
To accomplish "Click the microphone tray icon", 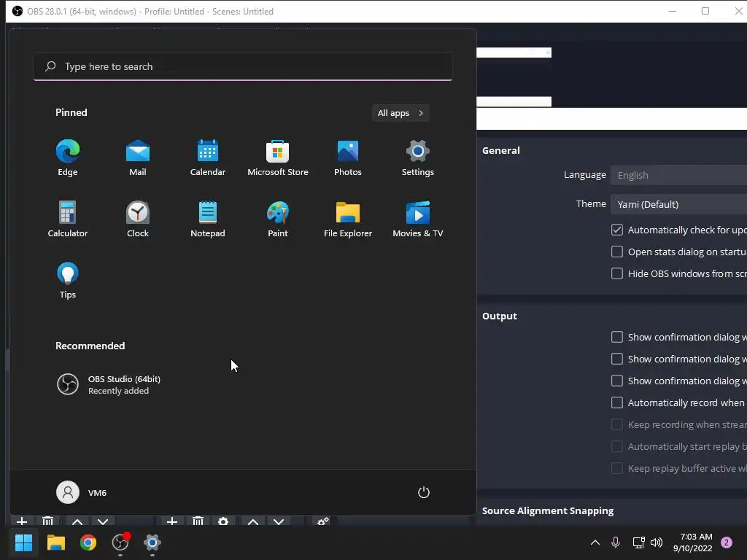I will 616,542.
